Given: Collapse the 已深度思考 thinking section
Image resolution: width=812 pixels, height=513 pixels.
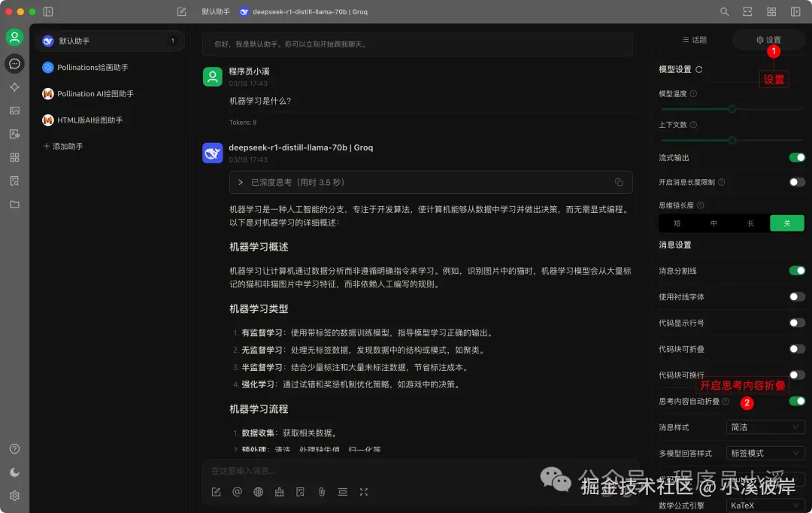Looking at the screenshot, I should [241, 182].
